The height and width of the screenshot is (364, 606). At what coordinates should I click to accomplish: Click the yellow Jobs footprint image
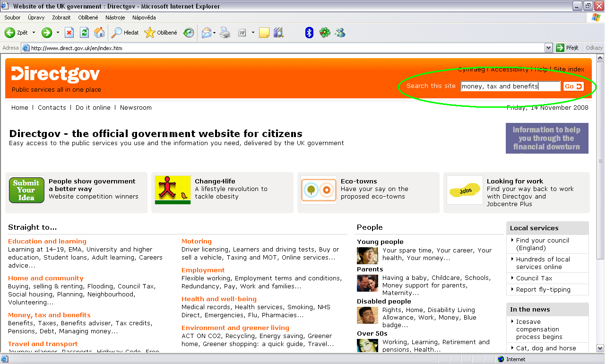tap(465, 190)
